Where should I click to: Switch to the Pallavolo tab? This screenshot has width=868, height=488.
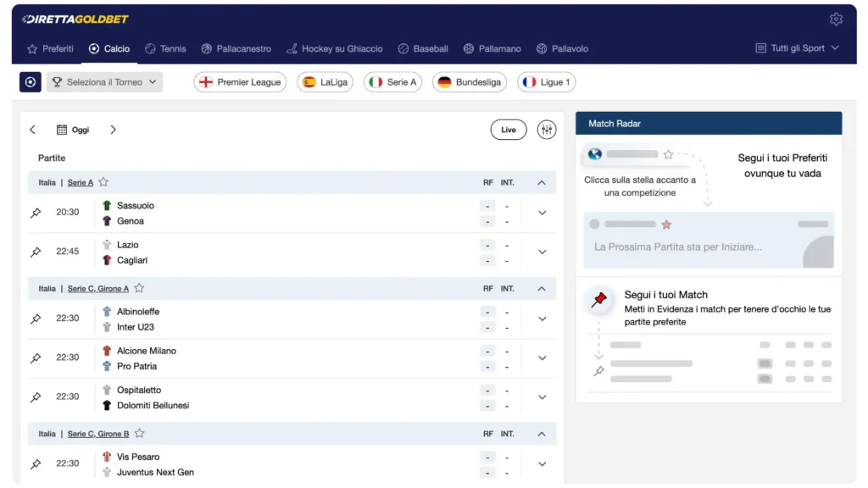click(x=563, y=48)
